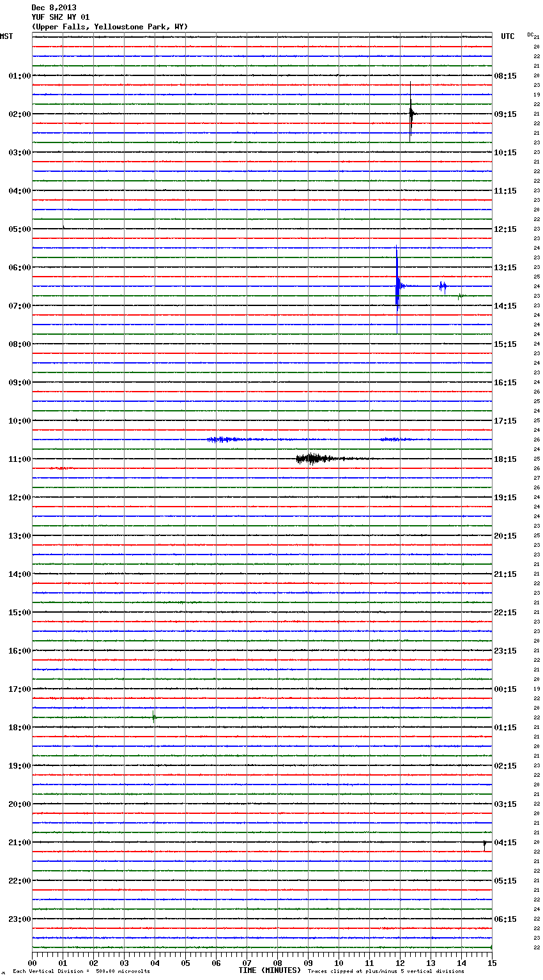This screenshot has height=980, width=543.
Task: Click the '00:15' UTC time label
Action: point(505,689)
